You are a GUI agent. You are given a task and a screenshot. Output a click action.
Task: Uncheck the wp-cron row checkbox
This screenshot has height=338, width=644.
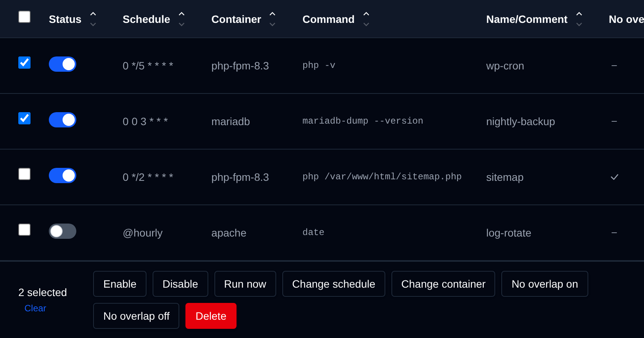24,63
